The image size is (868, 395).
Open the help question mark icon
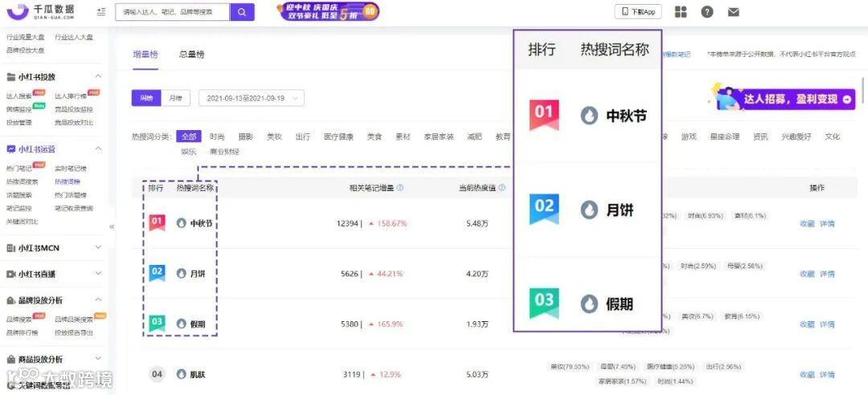[707, 11]
